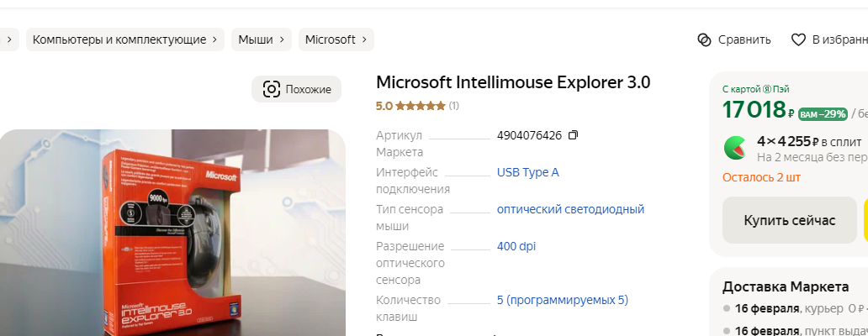Click chevron next to Компьютеры и комплектующие
868x336 pixels.
pos(214,39)
